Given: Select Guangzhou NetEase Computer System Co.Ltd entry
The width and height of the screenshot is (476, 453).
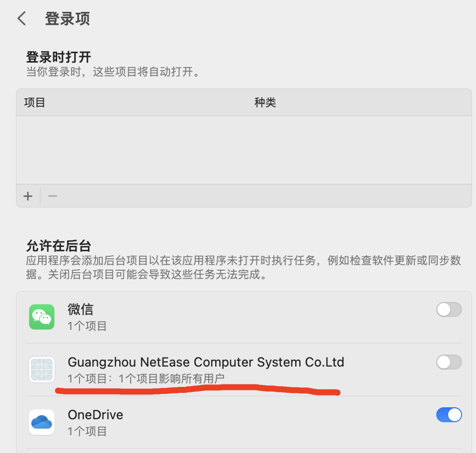Looking at the screenshot, I should pos(206,362).
